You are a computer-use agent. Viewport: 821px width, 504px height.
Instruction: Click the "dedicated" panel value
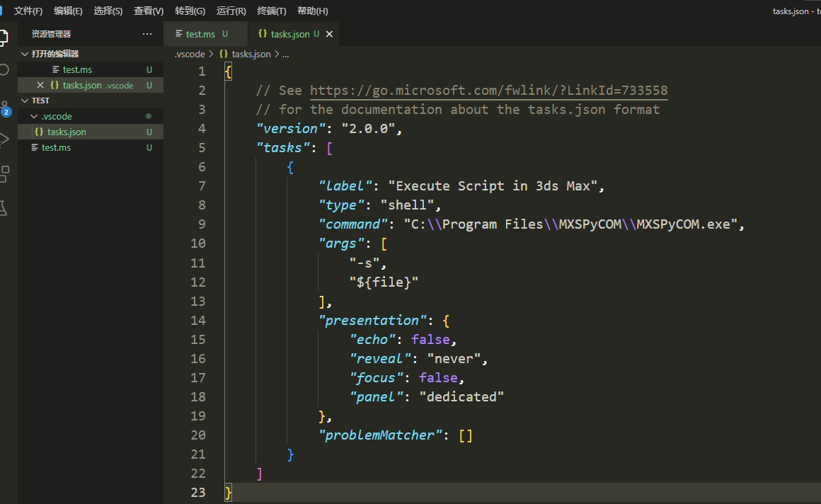point(461,397)
